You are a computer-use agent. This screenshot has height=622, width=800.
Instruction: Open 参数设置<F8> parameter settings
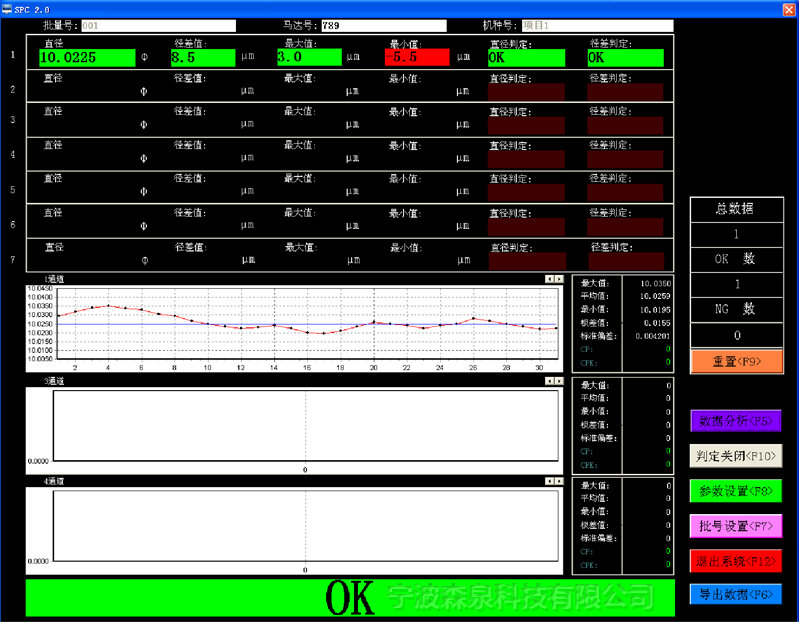[735, 490]
